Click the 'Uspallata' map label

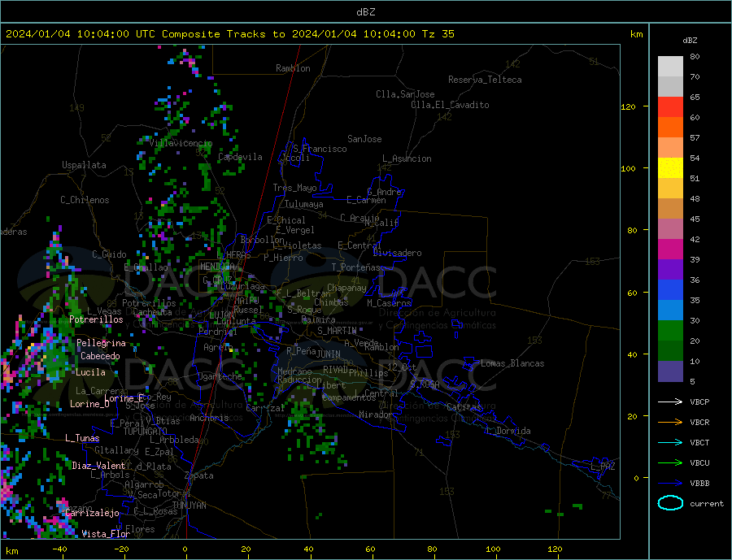click(x=84, y=165)
